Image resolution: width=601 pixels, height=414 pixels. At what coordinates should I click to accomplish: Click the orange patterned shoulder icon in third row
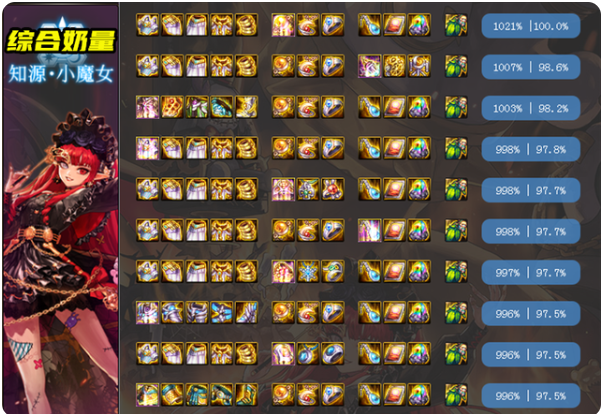pos(172,107)
